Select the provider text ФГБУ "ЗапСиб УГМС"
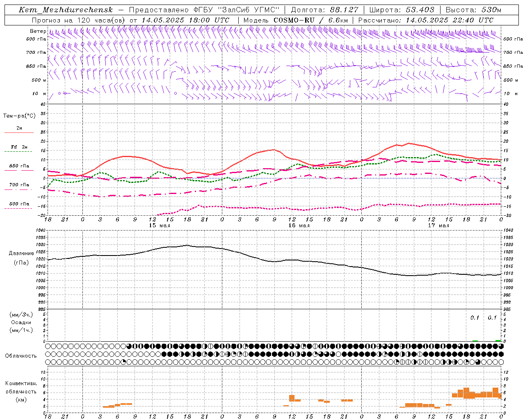This screenshot has height=420, width=525. click(236, 10)
